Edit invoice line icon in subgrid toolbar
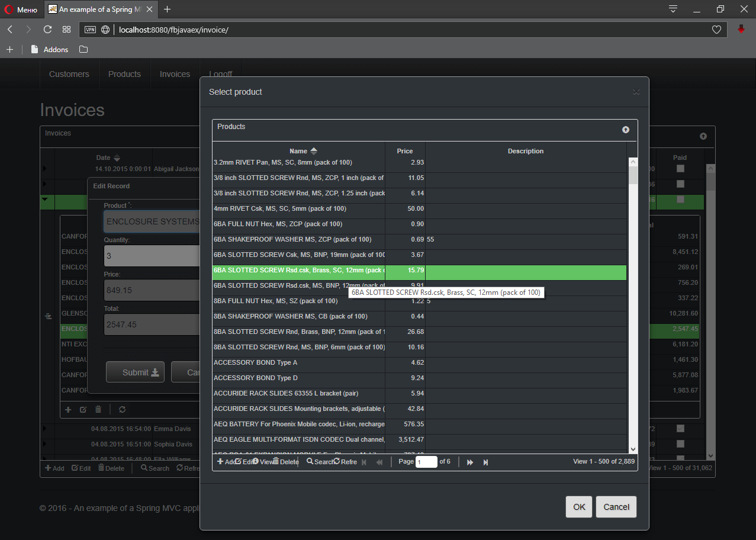756x540 pixels. [83, 409]
